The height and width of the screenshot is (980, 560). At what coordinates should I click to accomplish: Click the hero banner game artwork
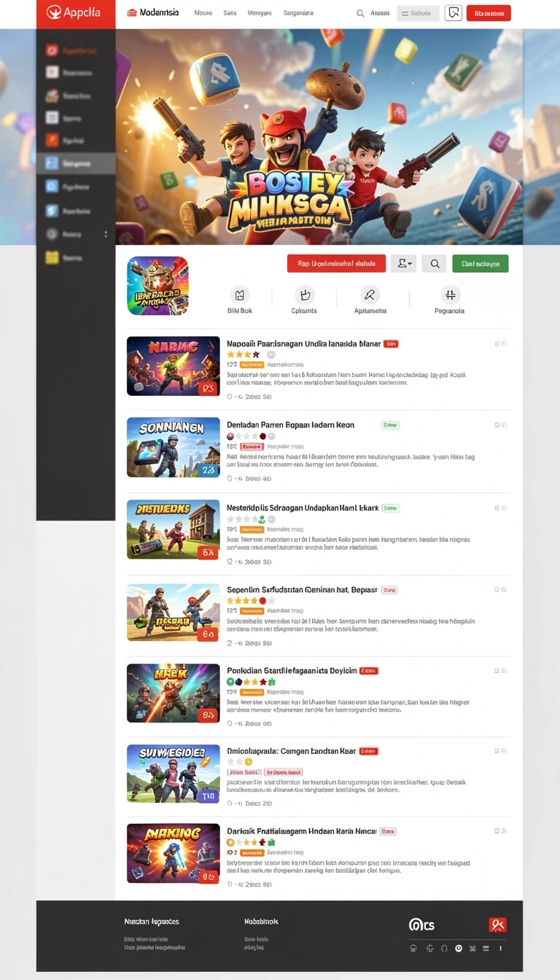pos(319,137)
